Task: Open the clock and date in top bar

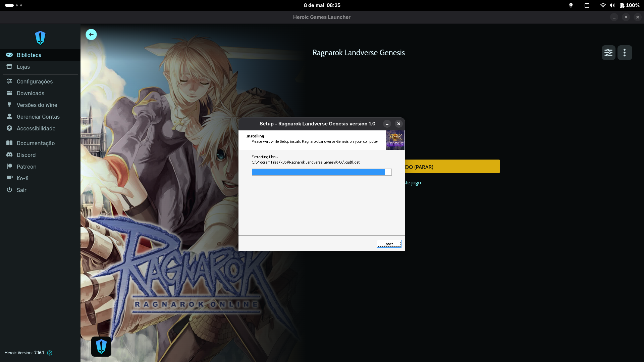Action: point(322,5)
